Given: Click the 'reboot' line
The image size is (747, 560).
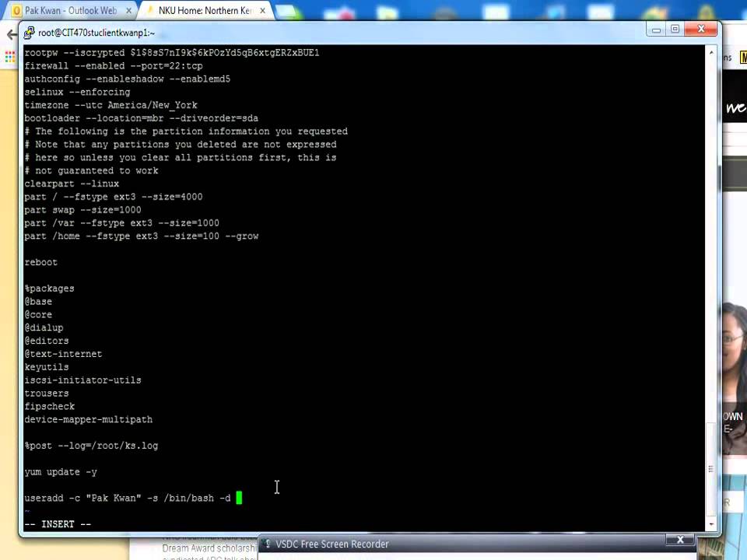Looking at the screenshot, I should point(41,262).
